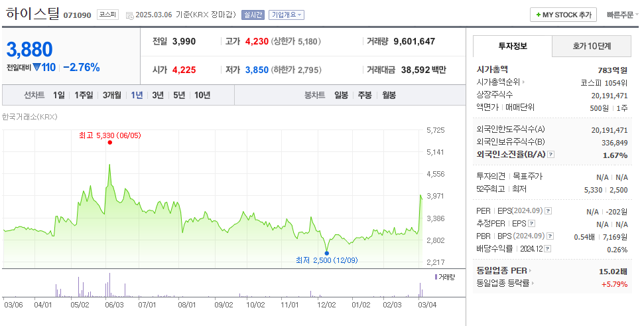The image size is (644, 326).
Task: Click the help icon next to 배당수익률 2024.12
Action: pyautogui.click(x=547, y=249)
